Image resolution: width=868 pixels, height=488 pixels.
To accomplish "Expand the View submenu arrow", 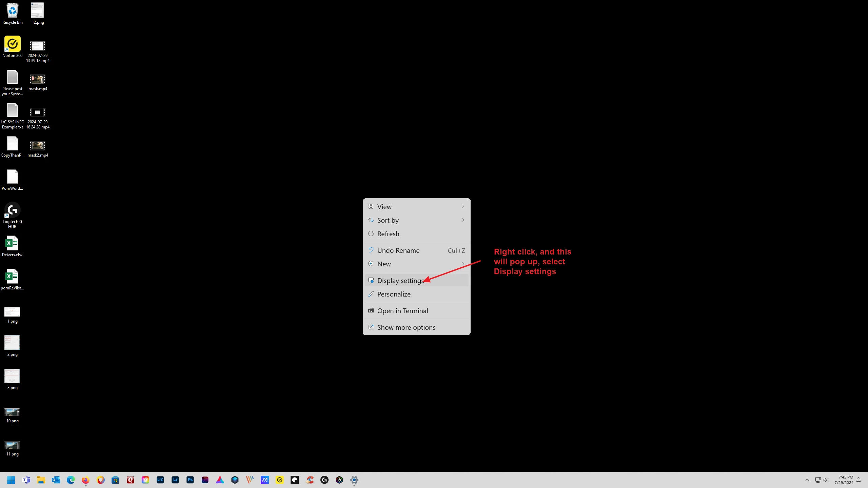I will 463,207.
